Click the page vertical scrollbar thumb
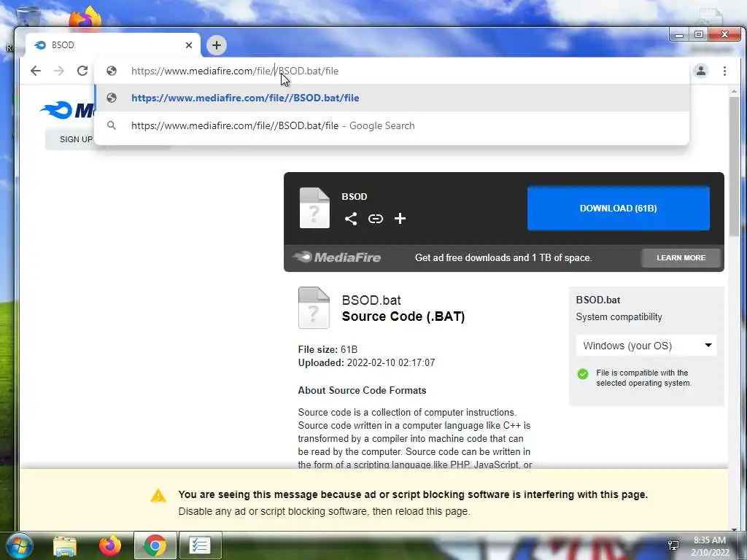 [734, 166]
